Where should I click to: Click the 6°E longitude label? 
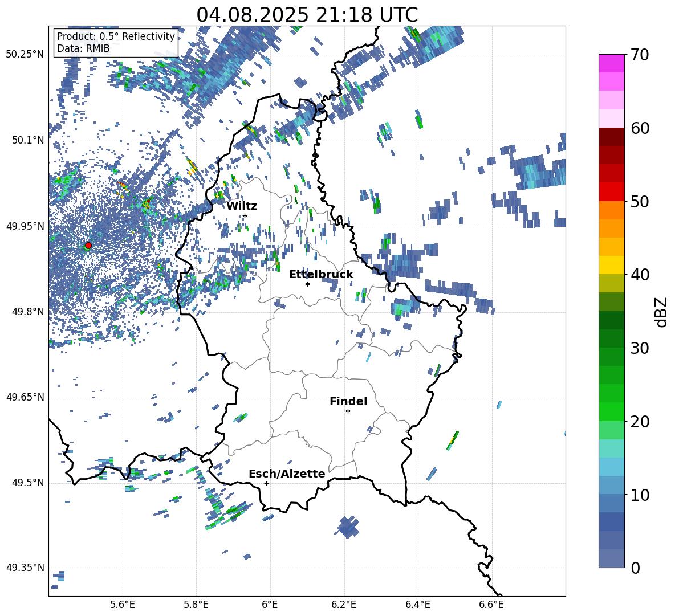pos(270,605)
